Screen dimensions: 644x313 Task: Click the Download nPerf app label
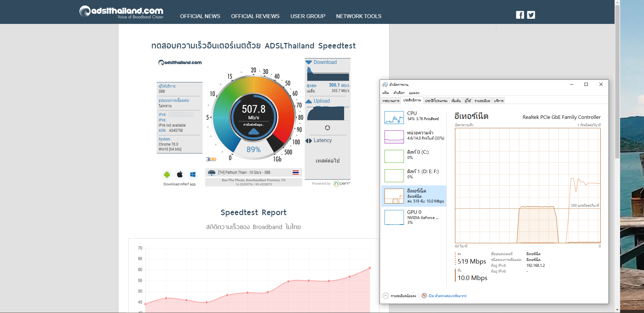[x=180, y=184]
